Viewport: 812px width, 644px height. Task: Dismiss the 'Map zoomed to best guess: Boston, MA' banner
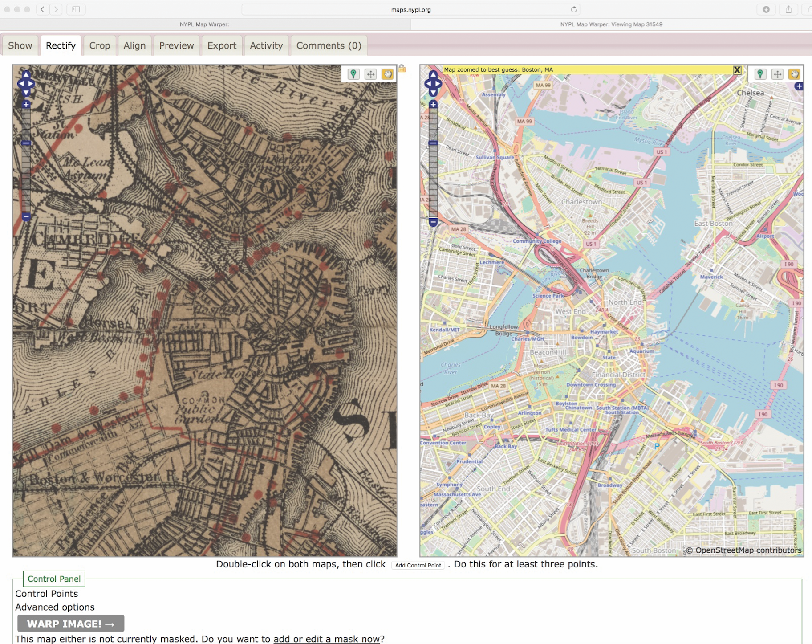pyautogui.click(x=738, y=70)
